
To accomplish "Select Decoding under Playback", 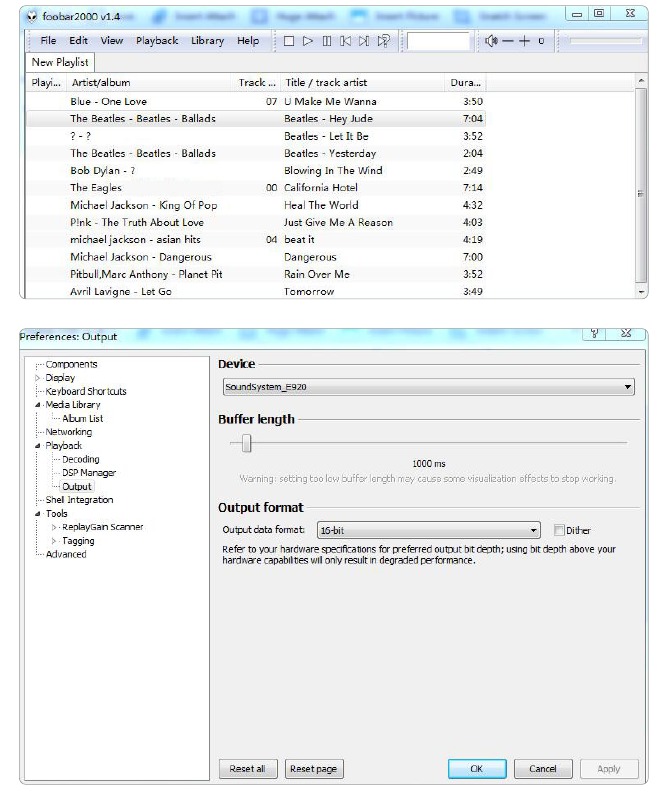I will click(x=80, y=459).
